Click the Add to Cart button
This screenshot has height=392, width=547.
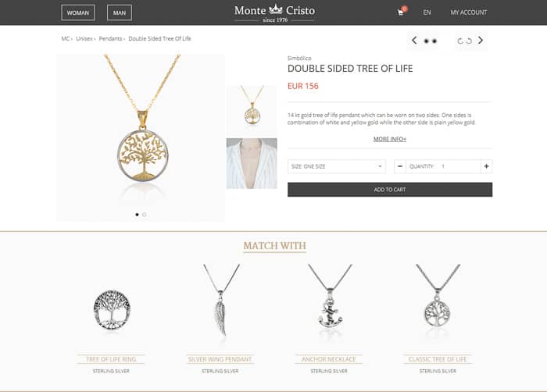390,190
